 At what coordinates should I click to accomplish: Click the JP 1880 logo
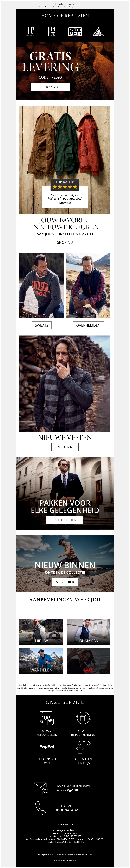pyautogui.click(x=31, y=32)
